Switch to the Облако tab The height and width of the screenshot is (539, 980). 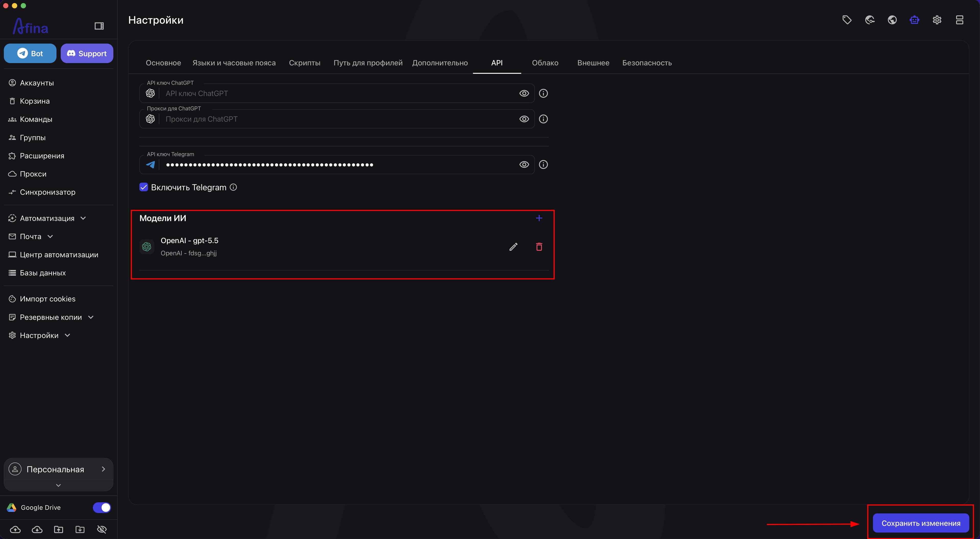click(x=545, y=63)
